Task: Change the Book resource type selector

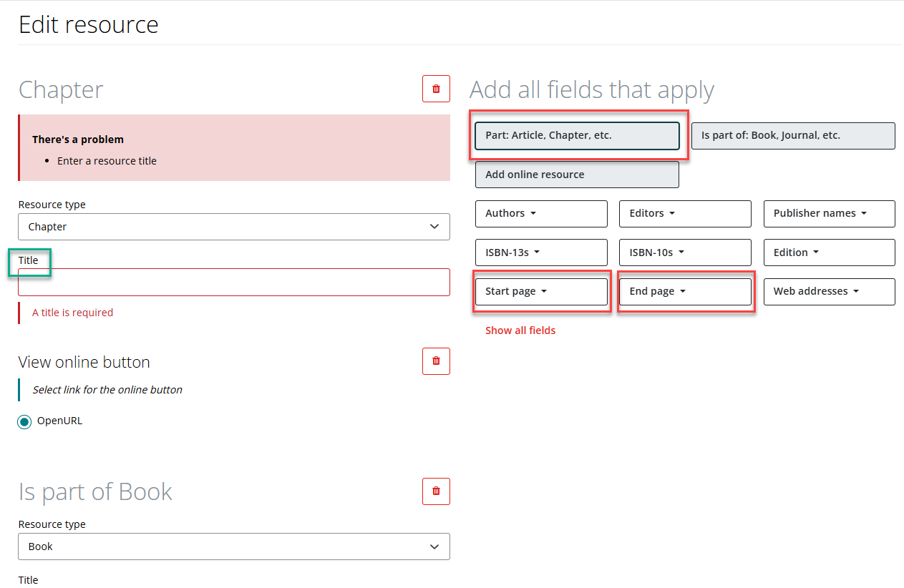Action: tap(233, 546)
